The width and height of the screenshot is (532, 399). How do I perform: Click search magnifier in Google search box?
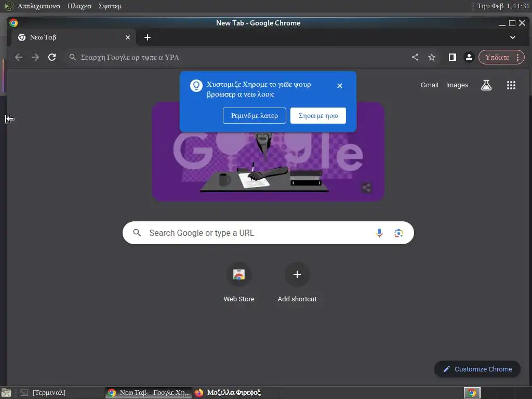[x=137, y=233]
